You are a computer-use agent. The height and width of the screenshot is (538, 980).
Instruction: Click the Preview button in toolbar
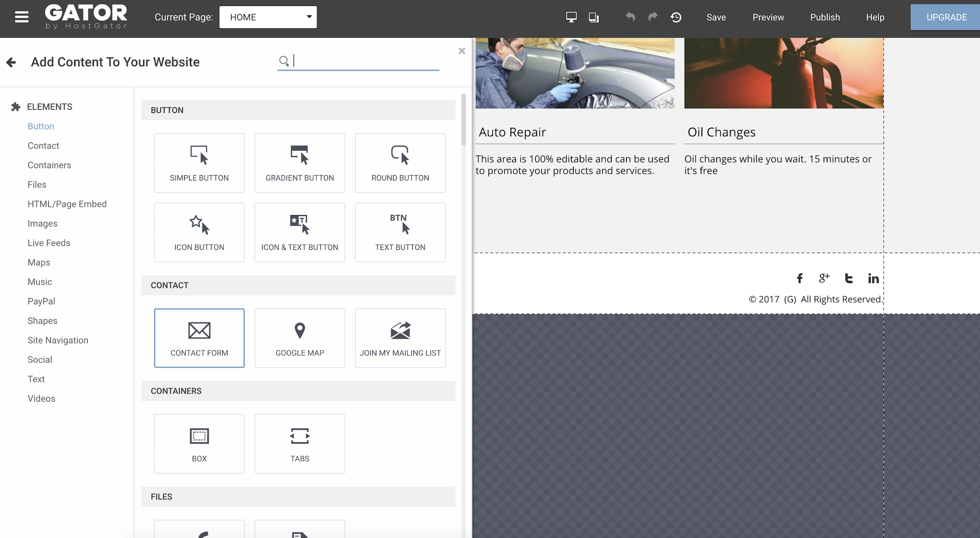(x=768, y=17)
